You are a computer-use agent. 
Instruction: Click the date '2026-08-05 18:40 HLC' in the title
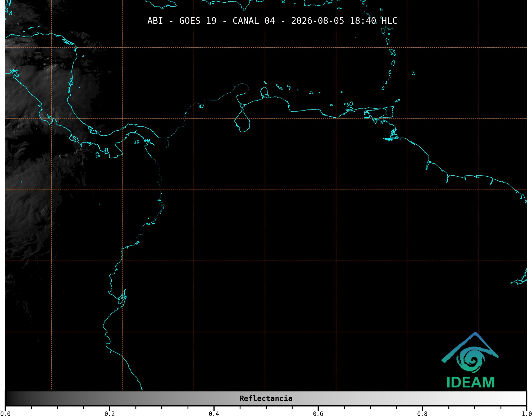tap(344, 21)
